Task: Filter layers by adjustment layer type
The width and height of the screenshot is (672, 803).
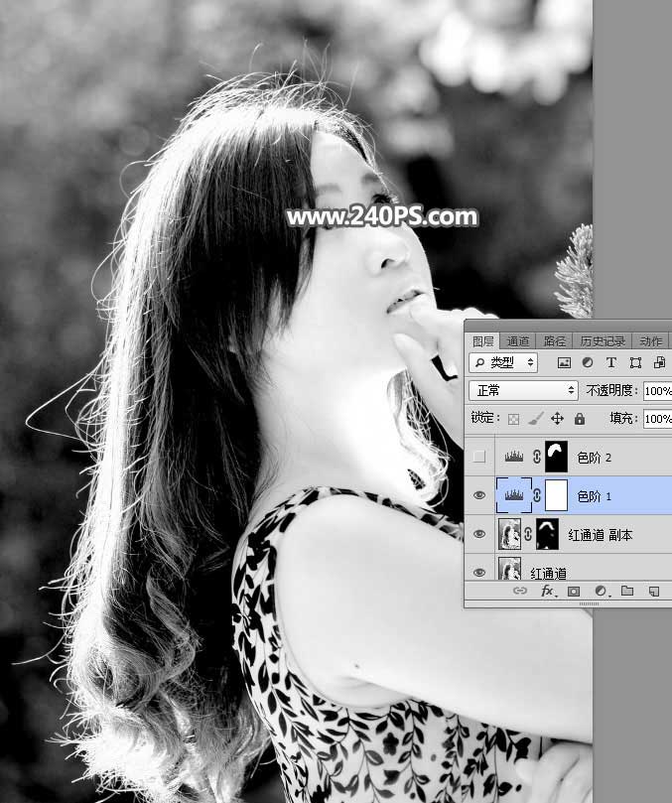Action: click(x=588, y=362)
